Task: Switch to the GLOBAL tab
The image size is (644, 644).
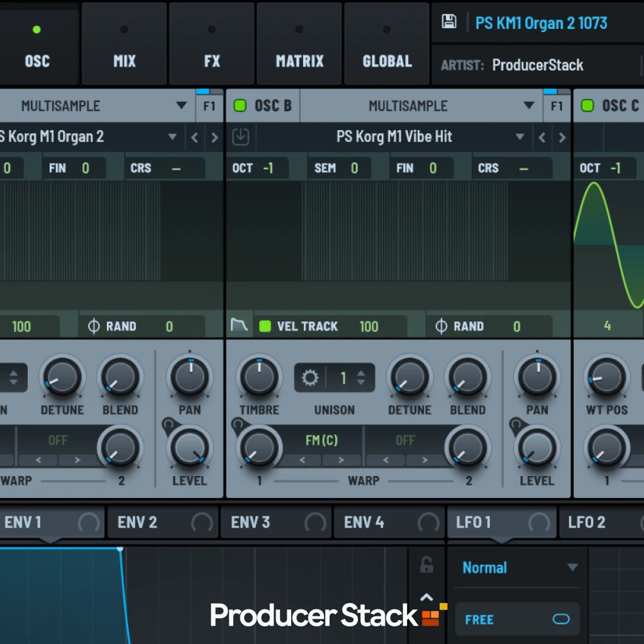Action: (387, 43)
